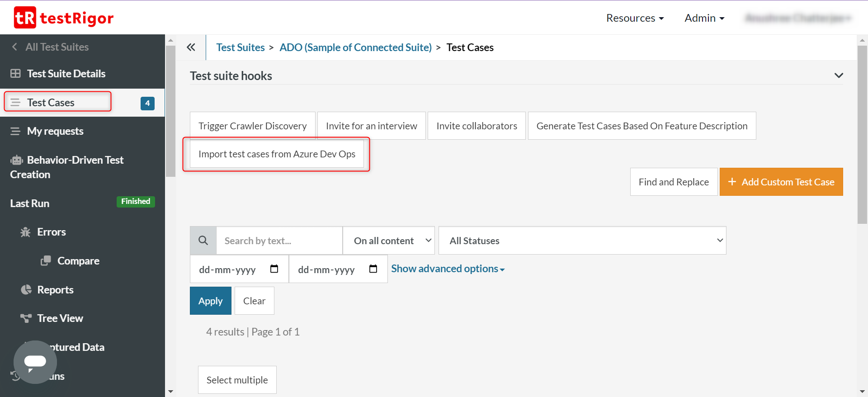
Task: Open Reports via the pie chart icon
Action: pyautogui.click(x=26, y=290)
